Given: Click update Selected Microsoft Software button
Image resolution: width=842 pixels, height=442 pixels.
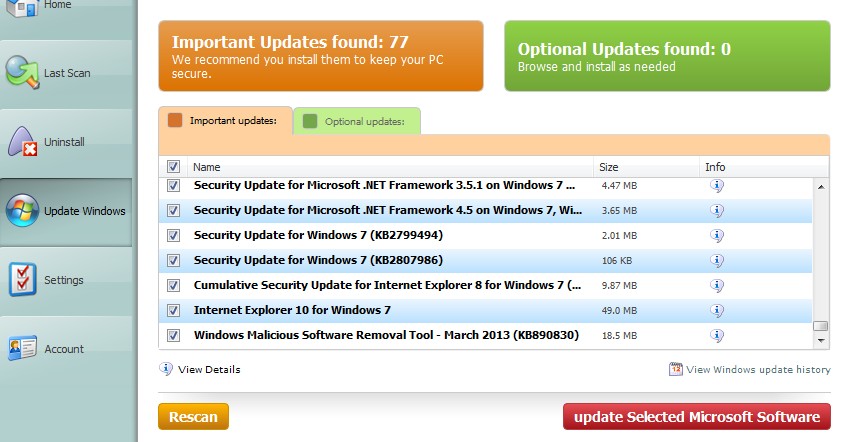Looking at the screenshot, I should pos(697,417).
